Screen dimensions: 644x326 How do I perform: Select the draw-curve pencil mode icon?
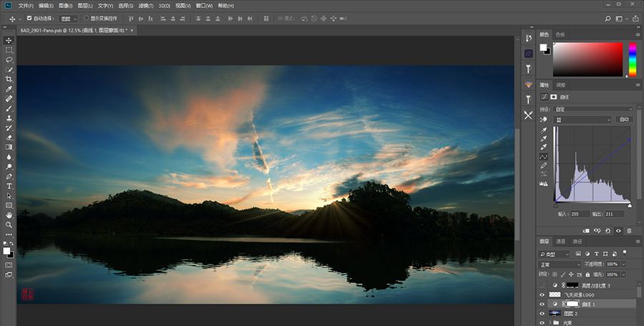pos(544,166)
